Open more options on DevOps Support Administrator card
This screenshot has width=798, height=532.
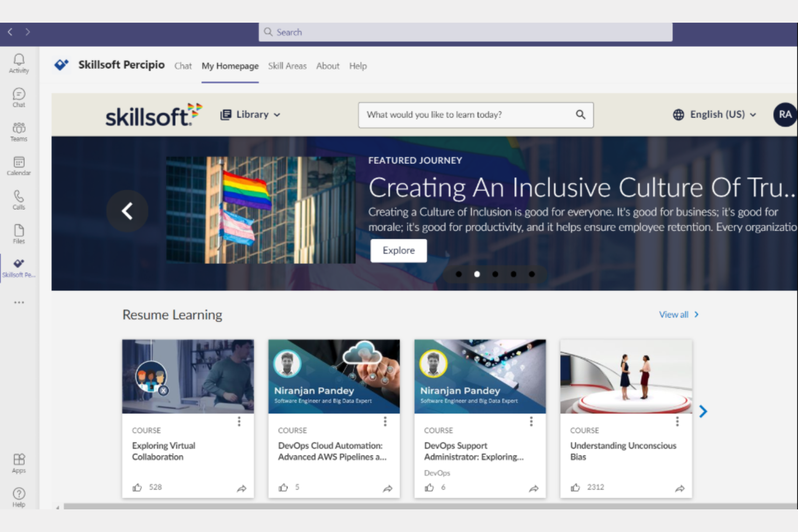point(531,422)
